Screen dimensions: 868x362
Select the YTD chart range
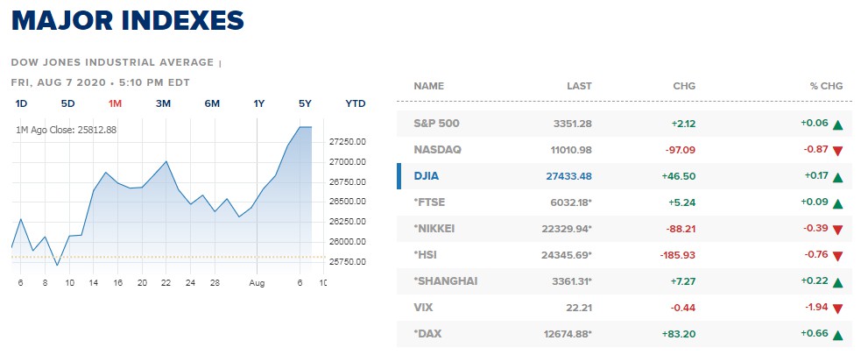pyautogui.click(x=356, y=103)
